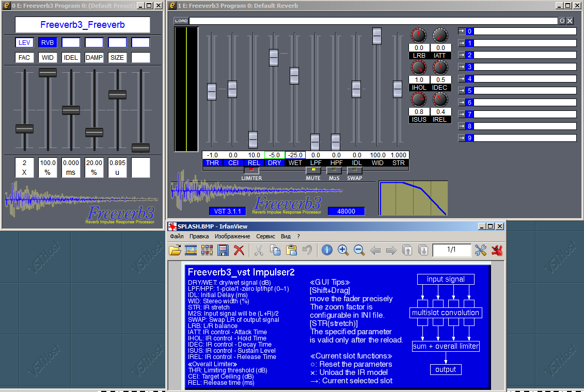Undo last action in IrfanView
Image resolution: width=584 pixels, height=392 pixels.
(307, 250)
